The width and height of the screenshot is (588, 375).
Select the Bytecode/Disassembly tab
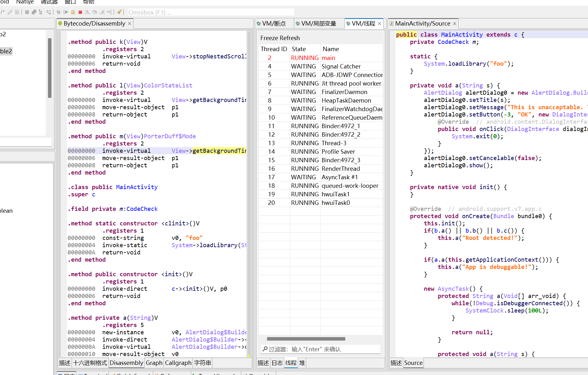tap(94, 24)
